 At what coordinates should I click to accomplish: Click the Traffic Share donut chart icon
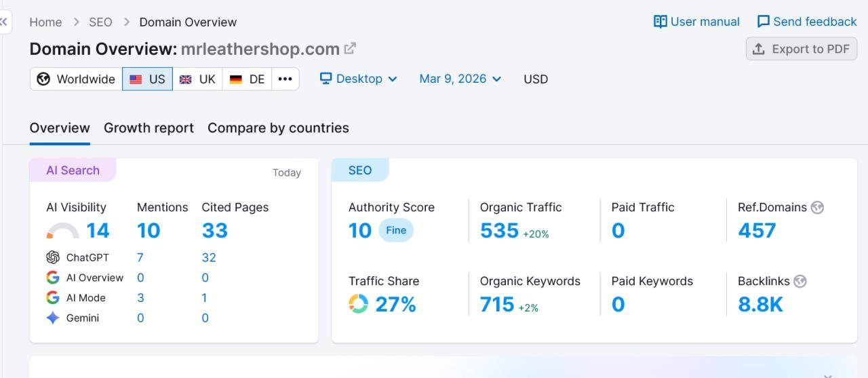(x=358, y=304)
